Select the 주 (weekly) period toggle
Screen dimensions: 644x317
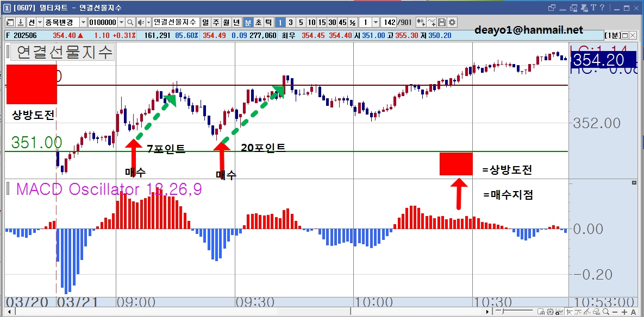pos(216,22)
